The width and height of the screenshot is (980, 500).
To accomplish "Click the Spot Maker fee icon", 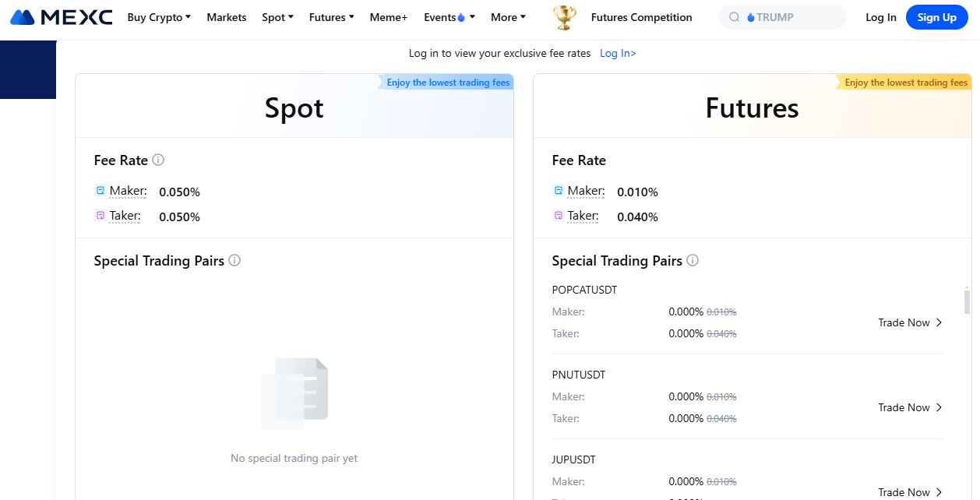I will (100, 190).
